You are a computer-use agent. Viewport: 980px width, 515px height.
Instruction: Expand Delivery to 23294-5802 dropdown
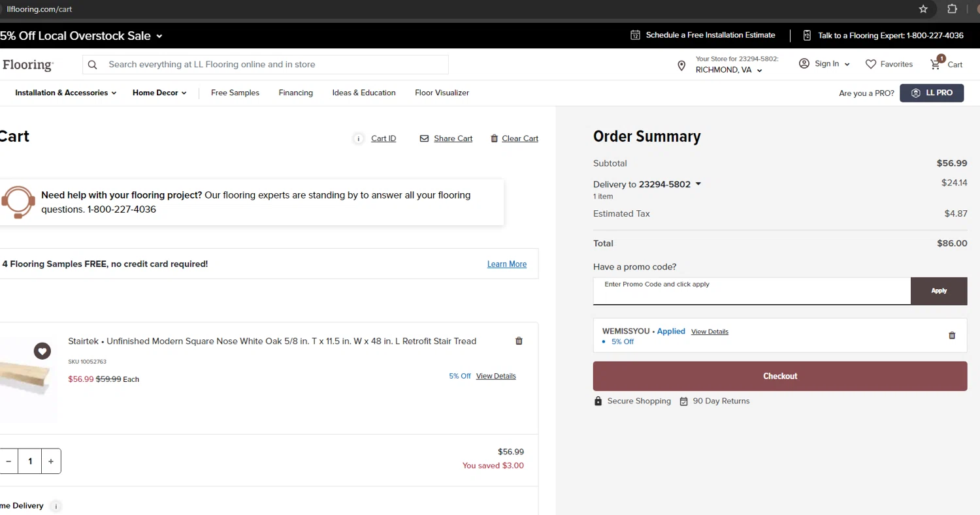698,184
